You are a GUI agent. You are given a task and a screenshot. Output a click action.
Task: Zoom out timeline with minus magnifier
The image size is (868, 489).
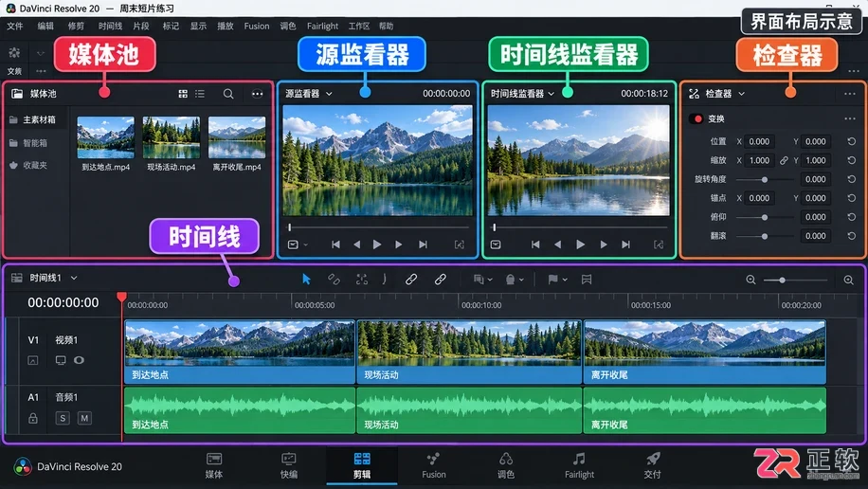click(x=750, y=281)
